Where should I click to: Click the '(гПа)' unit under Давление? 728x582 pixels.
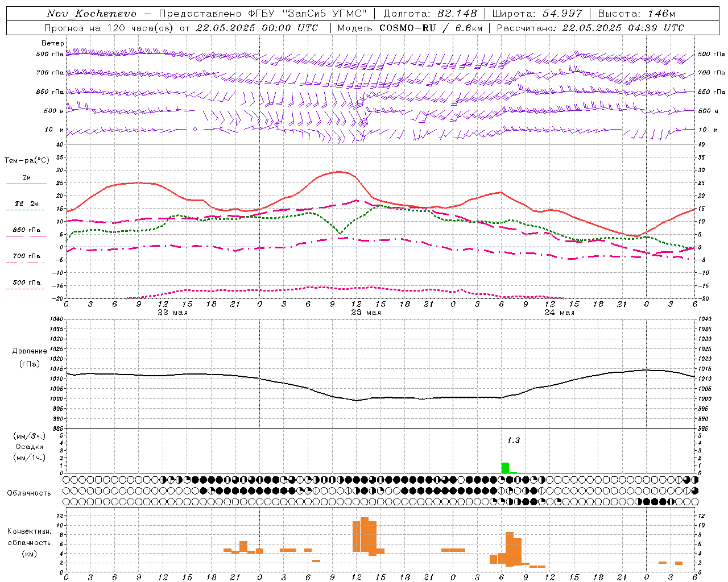[x=30, y=364]
